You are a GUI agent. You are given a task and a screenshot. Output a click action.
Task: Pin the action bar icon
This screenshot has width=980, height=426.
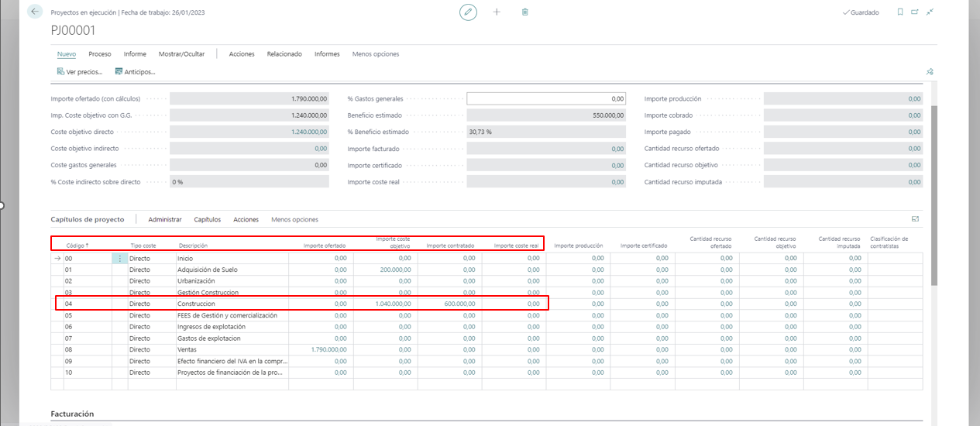coord(930,71)
